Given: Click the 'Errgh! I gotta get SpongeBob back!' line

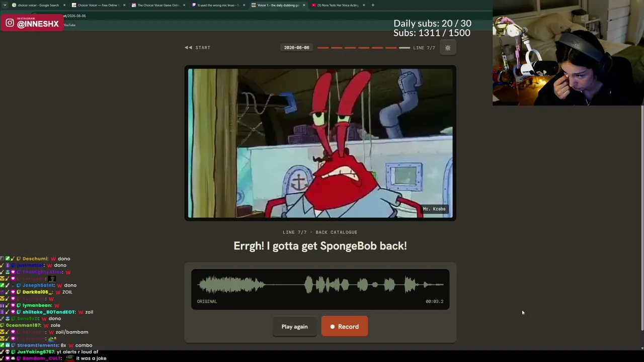Looking at the screenshot, I should [x=320, y=246].
